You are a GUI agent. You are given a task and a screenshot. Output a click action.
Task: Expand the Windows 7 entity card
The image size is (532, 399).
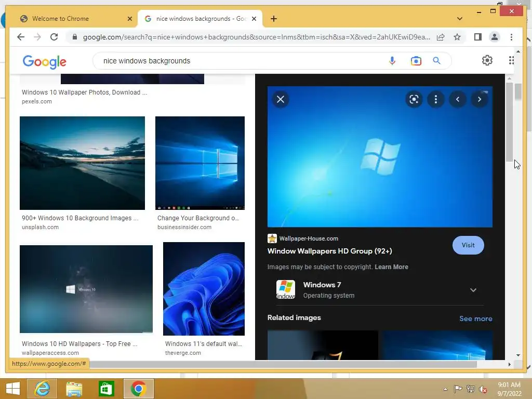pyautogui.click(x=473, y=290)
